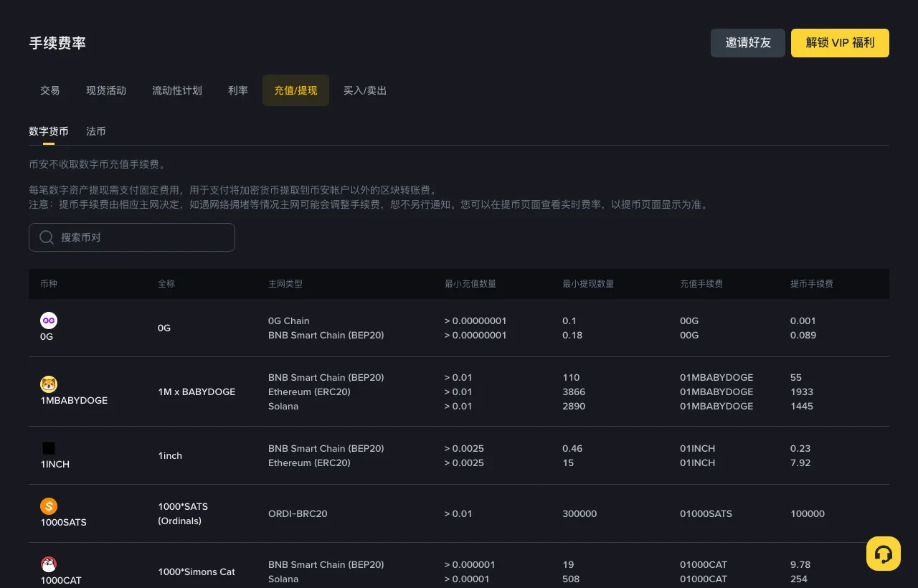Click the 1000CAT coin logo
Image resolution: width=918 pixels, height=588 pixels.
pyautogui.click(x=49, y=564)
